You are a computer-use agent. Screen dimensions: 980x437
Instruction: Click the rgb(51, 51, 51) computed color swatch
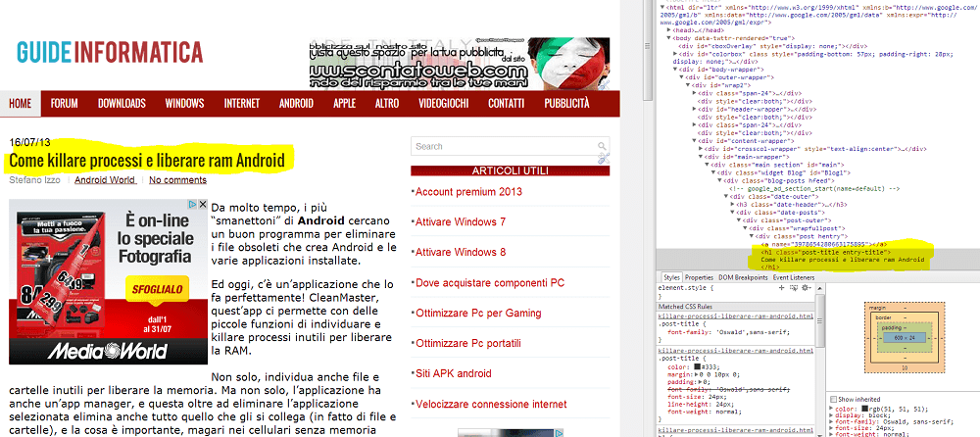pyautogui.click(x=865, y=409)
